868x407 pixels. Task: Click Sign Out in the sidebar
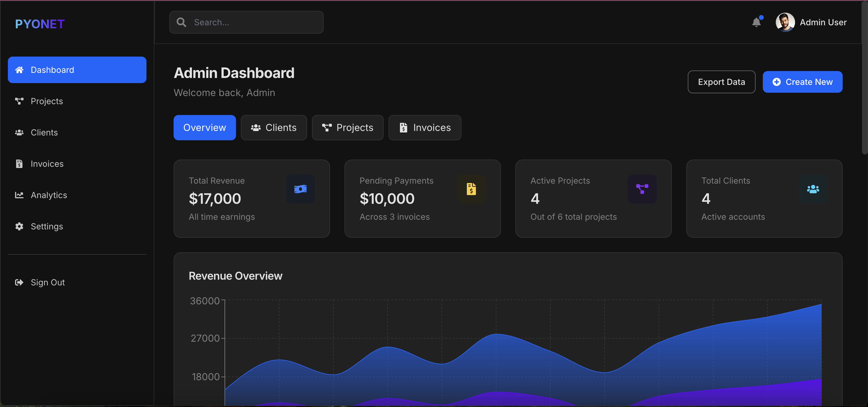[x=48, y=282]
